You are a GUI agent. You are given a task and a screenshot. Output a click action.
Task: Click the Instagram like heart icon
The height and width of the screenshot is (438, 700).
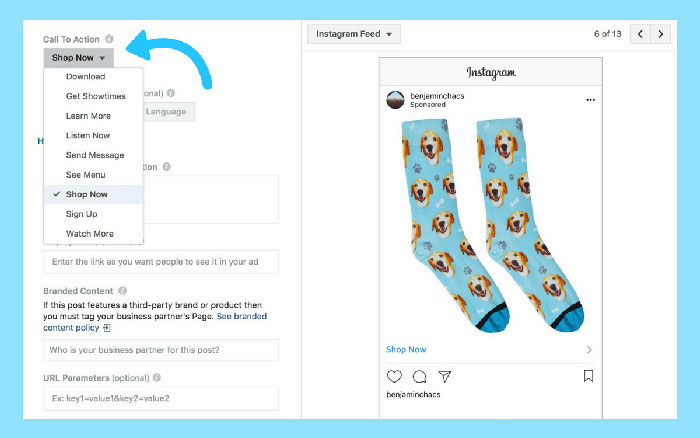394,376
